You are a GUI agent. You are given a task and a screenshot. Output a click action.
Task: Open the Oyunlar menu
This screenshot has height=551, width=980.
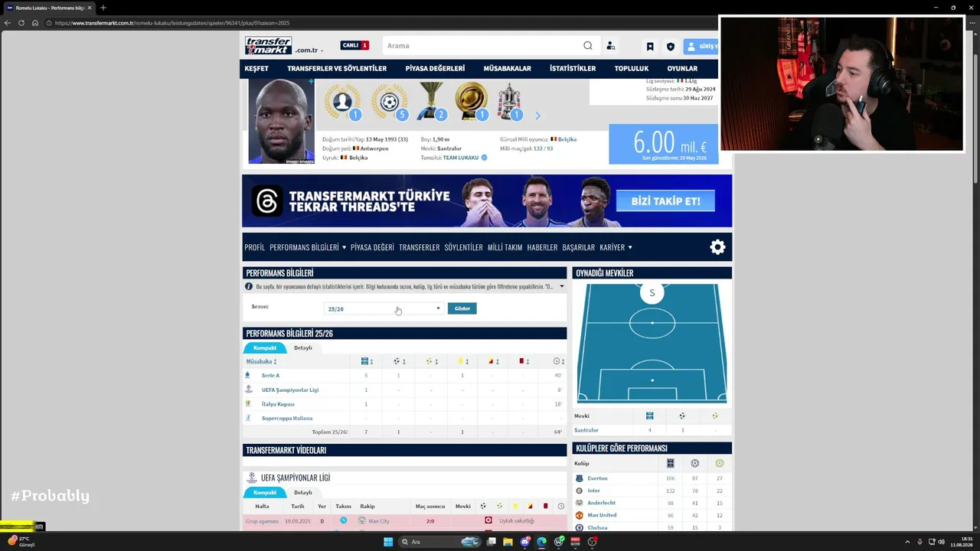point(682,69)
